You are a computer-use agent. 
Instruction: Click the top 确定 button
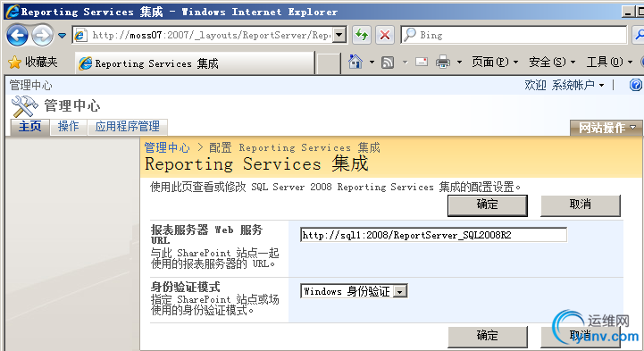click(488, 205)
